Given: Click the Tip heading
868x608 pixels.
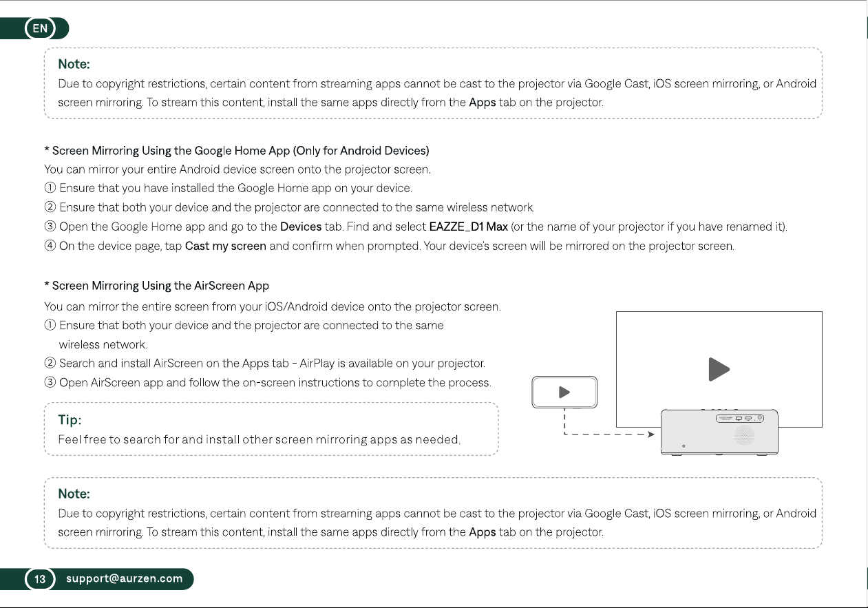Looking at the screenshot, I should pos(70,419).
